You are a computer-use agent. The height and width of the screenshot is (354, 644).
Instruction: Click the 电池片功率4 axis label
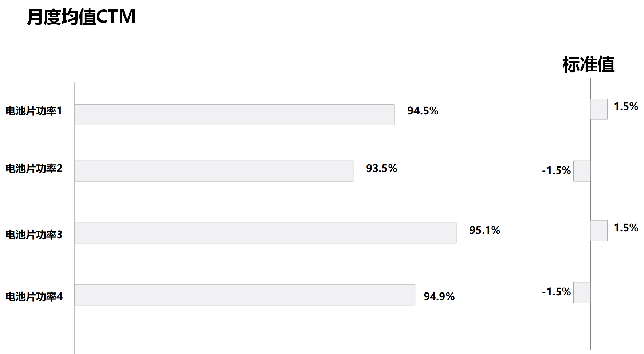pyautogui.click(x=34, y=296)
